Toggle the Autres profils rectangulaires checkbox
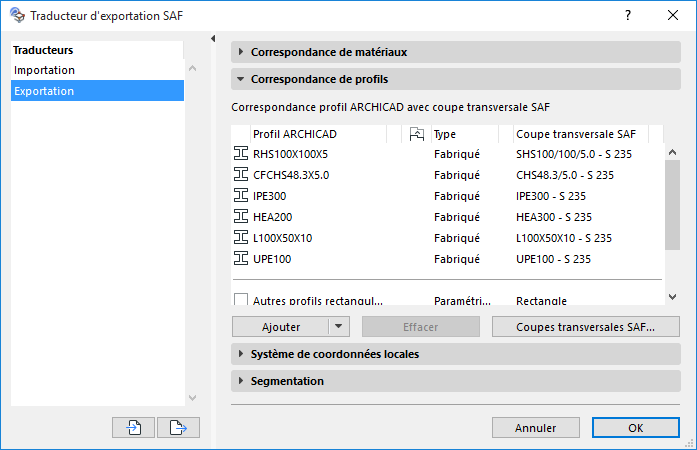Screen dimensions: 697x450 point(241,299)
